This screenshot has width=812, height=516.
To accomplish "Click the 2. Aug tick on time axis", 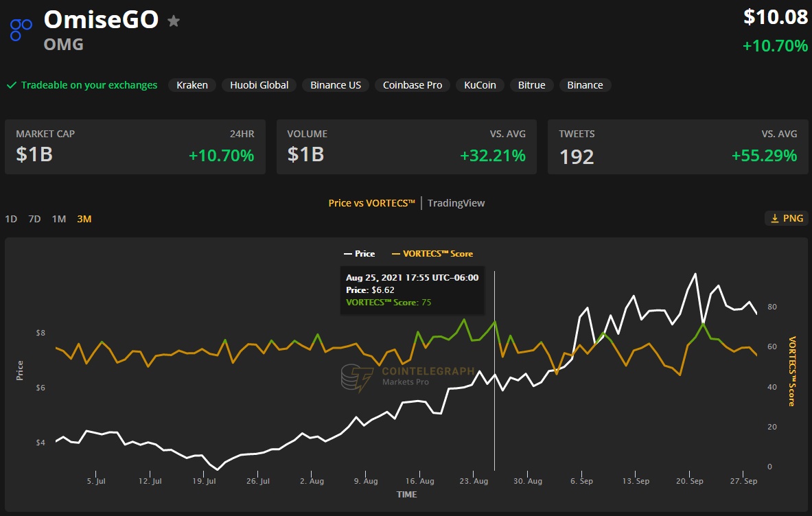I will [x=312, y=481].
